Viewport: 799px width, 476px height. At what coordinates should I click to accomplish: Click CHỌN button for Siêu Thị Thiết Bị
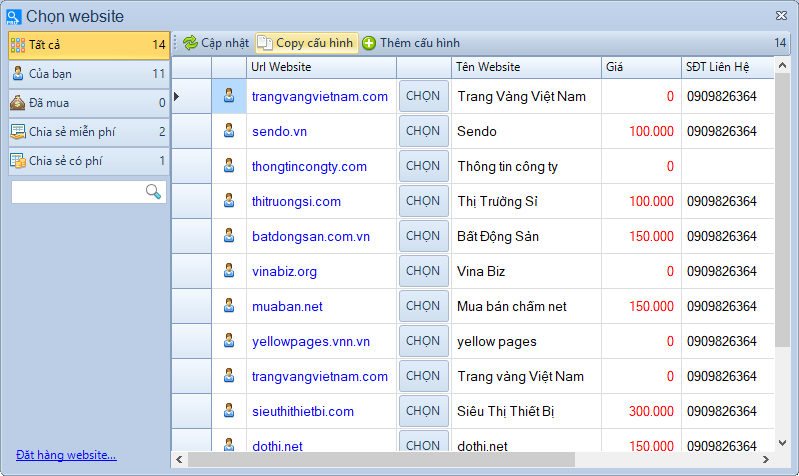[x=423, y=411]
